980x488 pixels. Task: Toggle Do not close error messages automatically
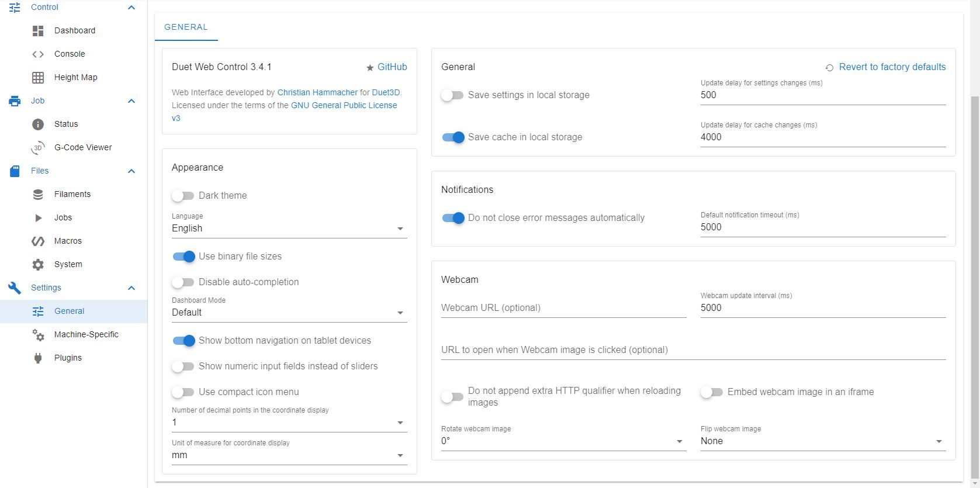click(452, 217)
